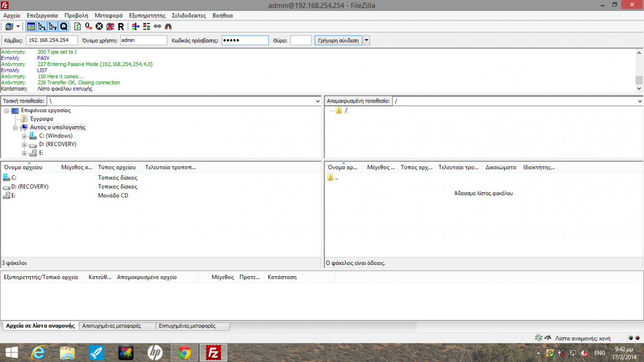Open the Windows Start button

tap(11, 352)
